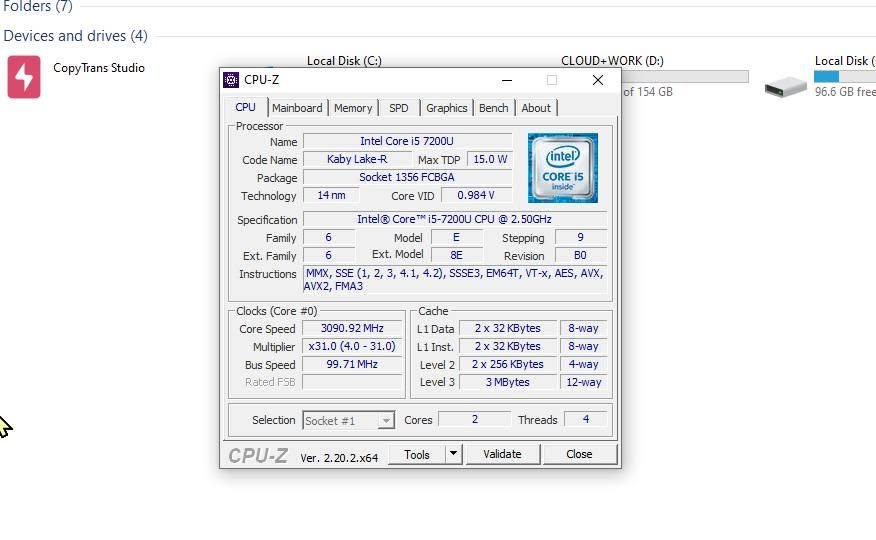Screen dimensions: 876x540
Task: Open the Bench tab
Action: [x=494, y=108]
